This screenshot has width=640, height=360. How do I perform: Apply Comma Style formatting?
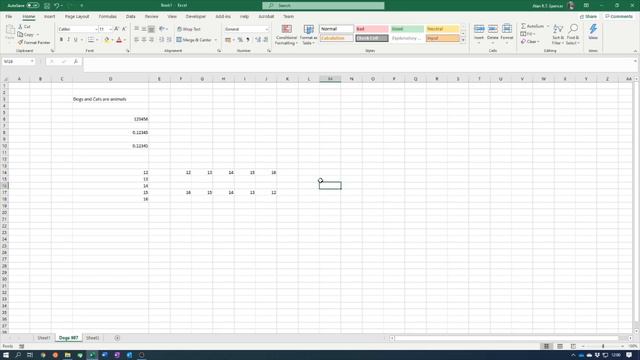(x=248, y=40)
